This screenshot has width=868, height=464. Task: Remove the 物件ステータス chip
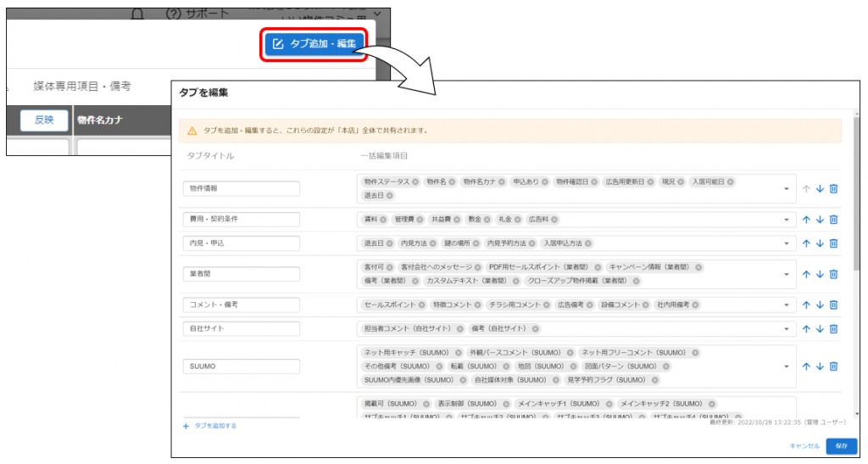pos(415,182)
